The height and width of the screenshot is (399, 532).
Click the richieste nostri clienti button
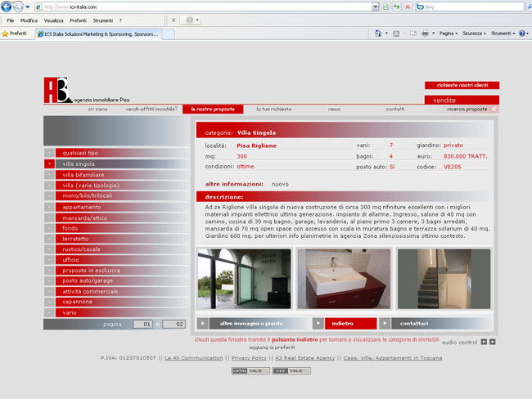pos(462,85)
